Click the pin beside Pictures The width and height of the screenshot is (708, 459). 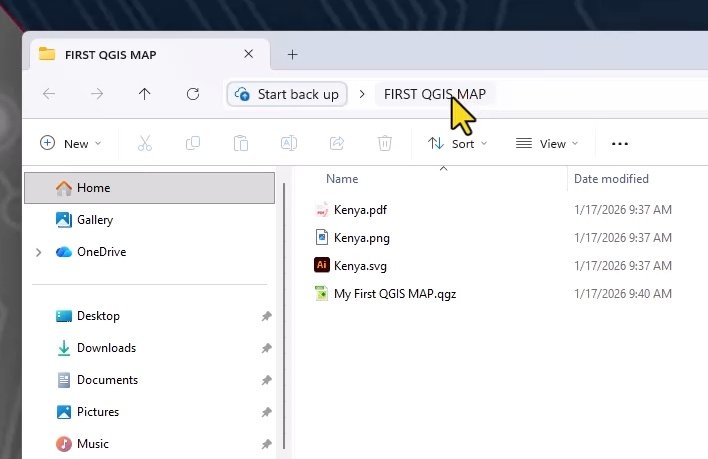point(266,412)
